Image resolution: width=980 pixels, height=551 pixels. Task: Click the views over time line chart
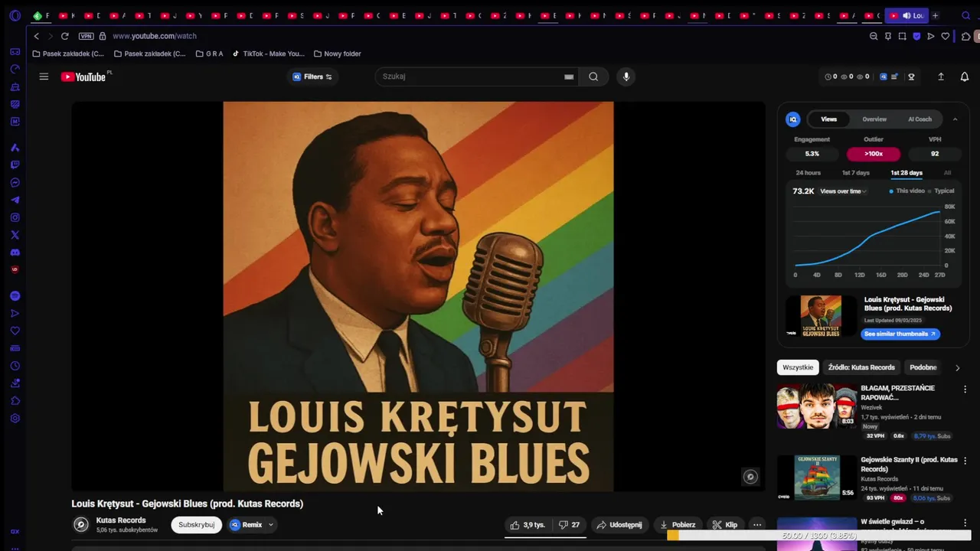867,237
